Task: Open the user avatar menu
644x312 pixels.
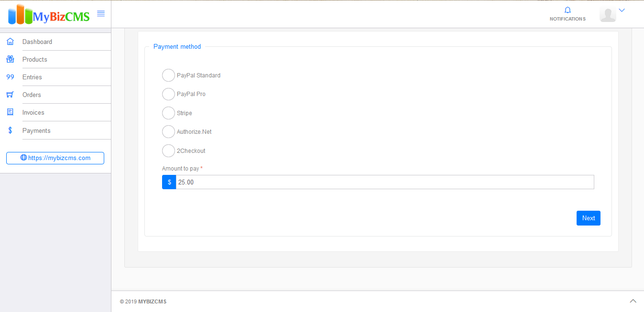Action: coord(608,14)
